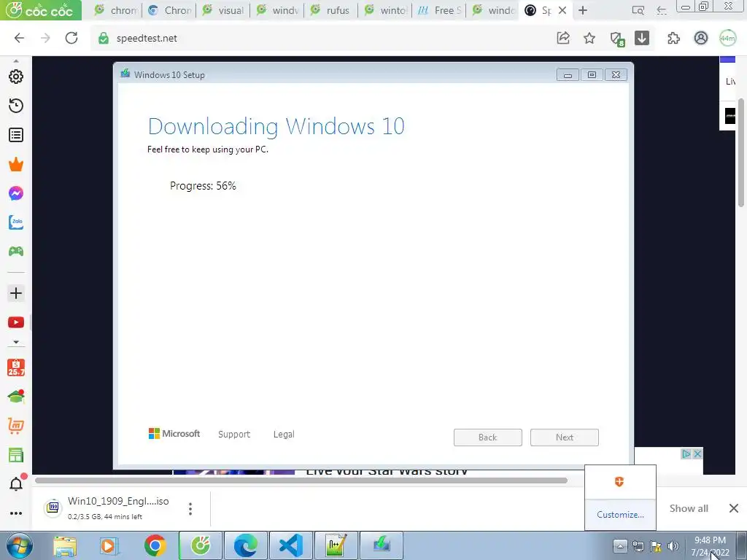This screenshot has width=747, height=560.
Task: Switch to the winto tab
Action: [385, 10]
